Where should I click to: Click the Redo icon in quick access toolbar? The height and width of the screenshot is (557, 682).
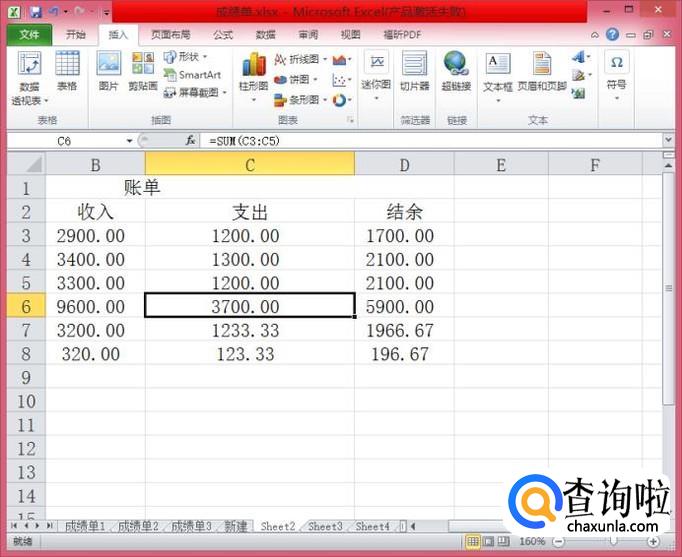(80, 12)
